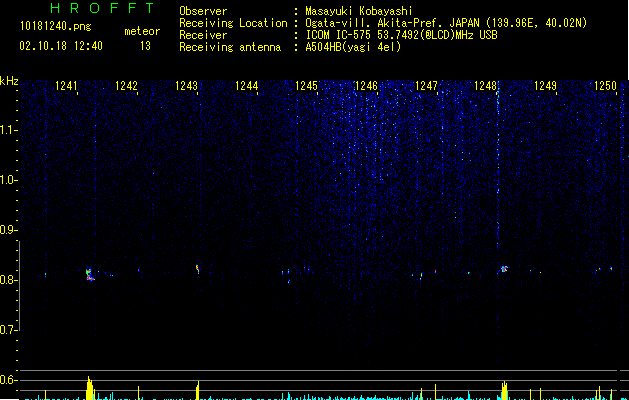The width and height of the screenshot is (629, 400).
Task: Click time marker 1250
Action: pyautogui.click(x=605, y=86)
